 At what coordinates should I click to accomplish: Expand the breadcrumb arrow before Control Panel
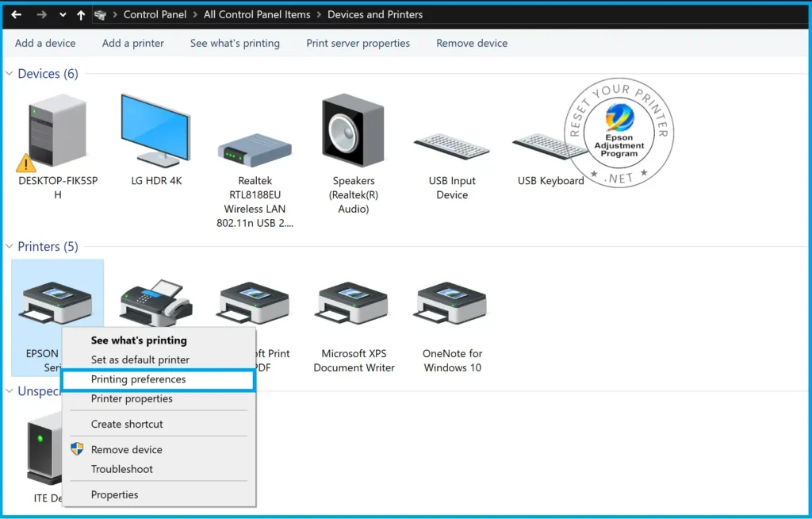click(x=115, y=15)
